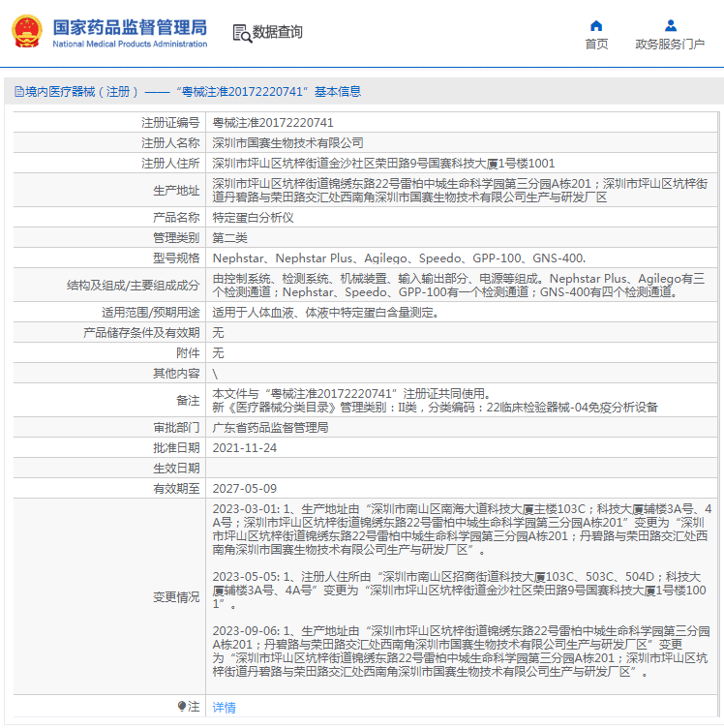Select the intended use text 适用于人体血液
This screenshot has height=728, width=724.
326,313
